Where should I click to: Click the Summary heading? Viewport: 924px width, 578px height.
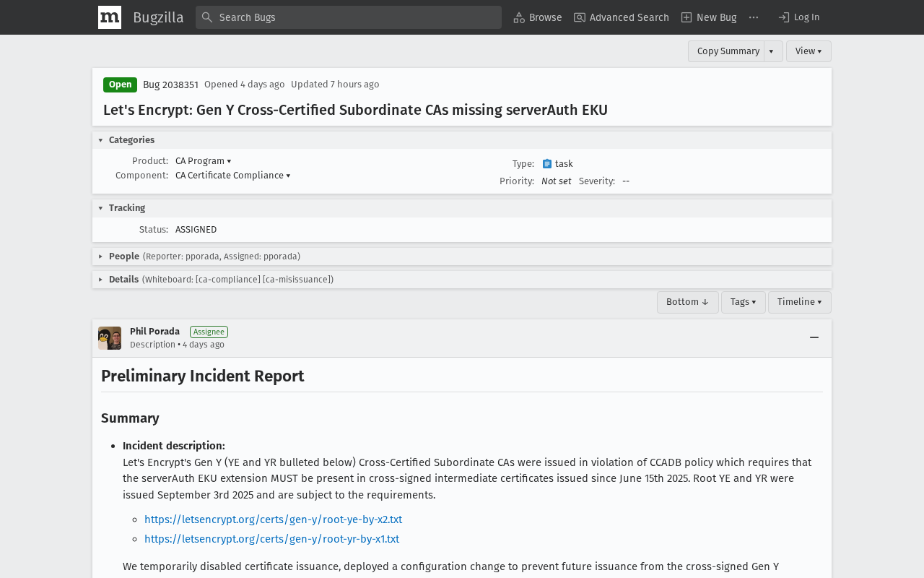pyautogui.click(x=130, y=418)
